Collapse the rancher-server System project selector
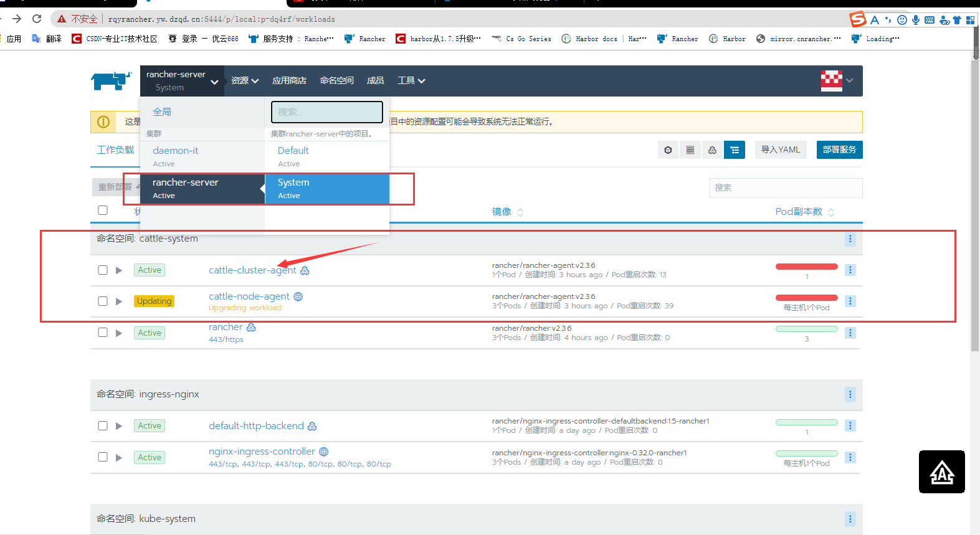Viewport: 980px width, 535px height. point(182,81)
